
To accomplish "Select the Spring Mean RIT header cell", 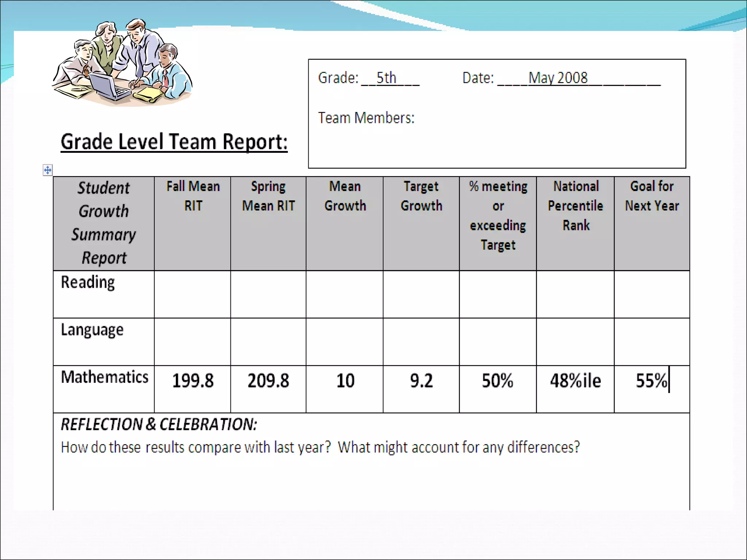I will point(268,196).
